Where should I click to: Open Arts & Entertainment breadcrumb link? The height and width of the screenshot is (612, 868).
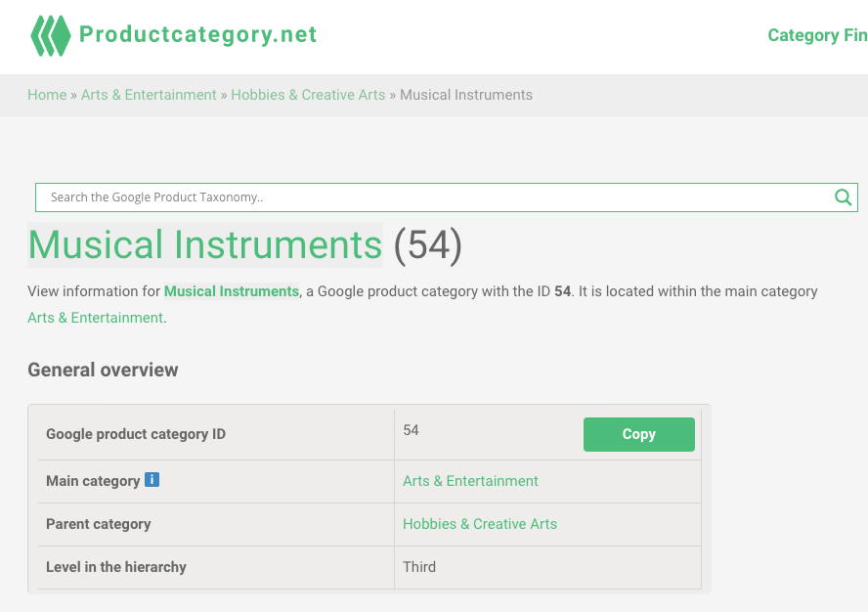coord(149,95)
